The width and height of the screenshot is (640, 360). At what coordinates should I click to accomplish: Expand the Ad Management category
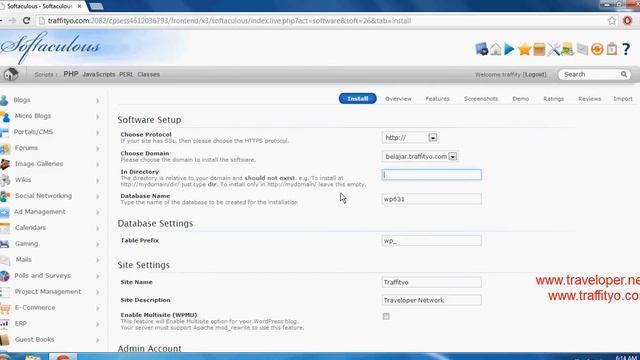tap(98, 212)
